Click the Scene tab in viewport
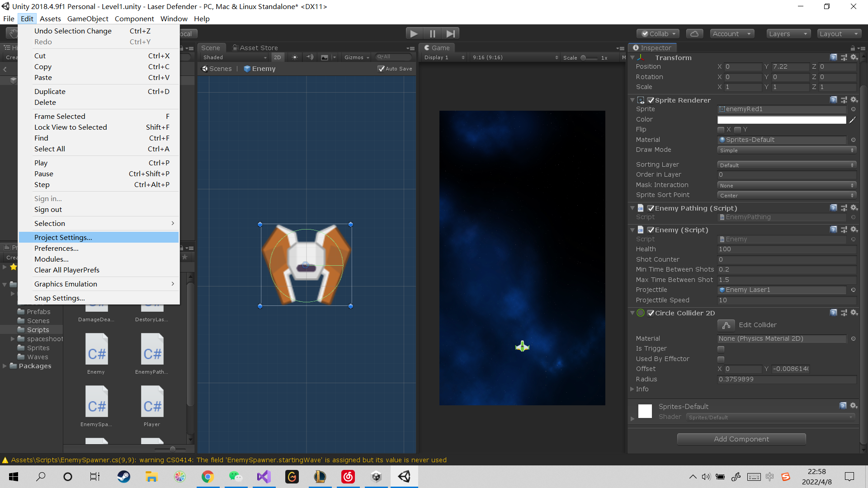Image resolution: width=868 pixels, height=488 pixels. point(213,47)
